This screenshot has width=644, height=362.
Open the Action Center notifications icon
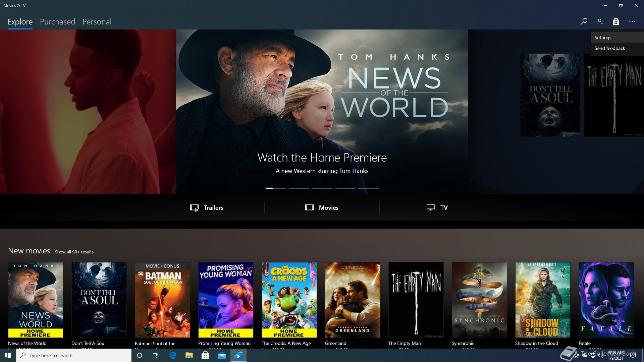(x=633, y=355)
